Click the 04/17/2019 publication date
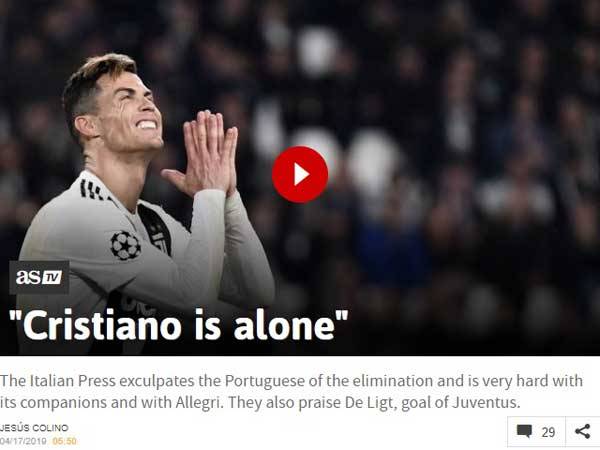The image size is (600, 450). tap(23, 441)
